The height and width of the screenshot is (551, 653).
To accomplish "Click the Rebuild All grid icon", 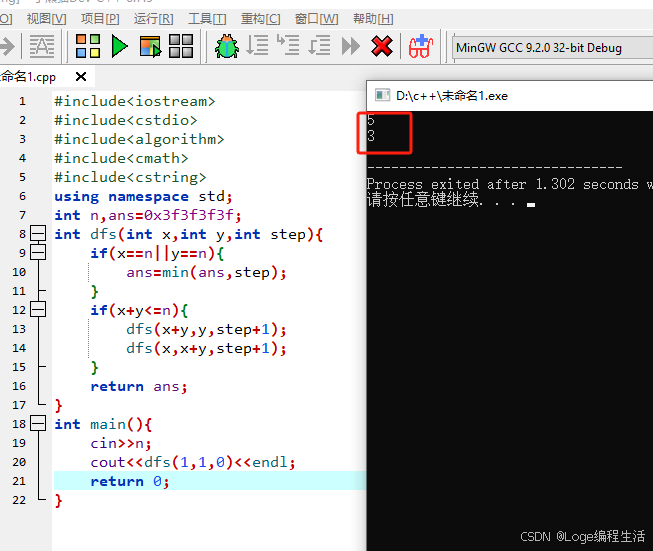I will click(181, 46).
